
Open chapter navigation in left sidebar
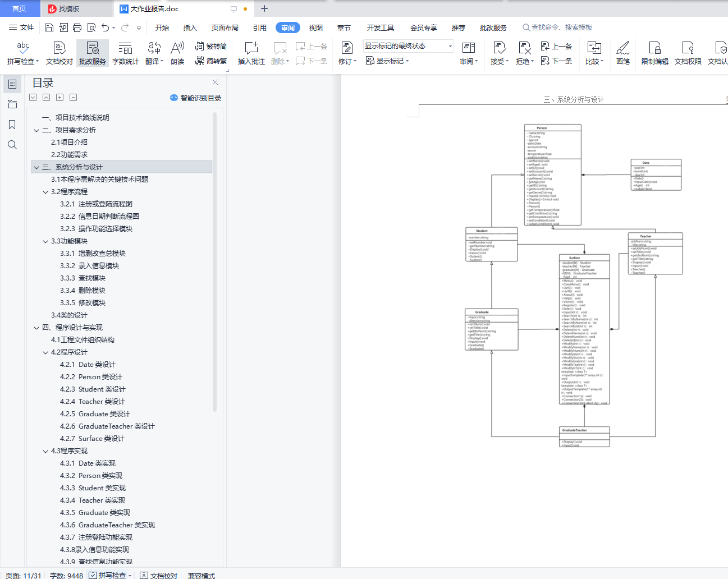[12, 104]
